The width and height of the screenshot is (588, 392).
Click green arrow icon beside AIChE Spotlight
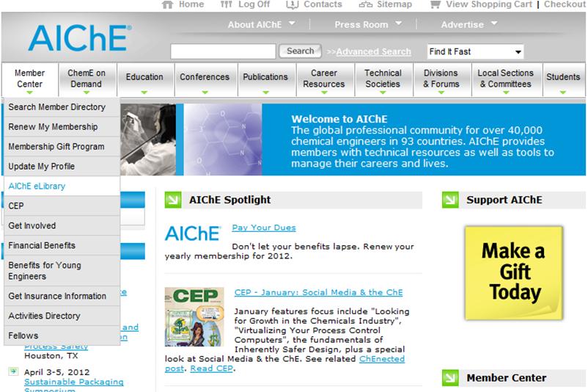[173, 200]
